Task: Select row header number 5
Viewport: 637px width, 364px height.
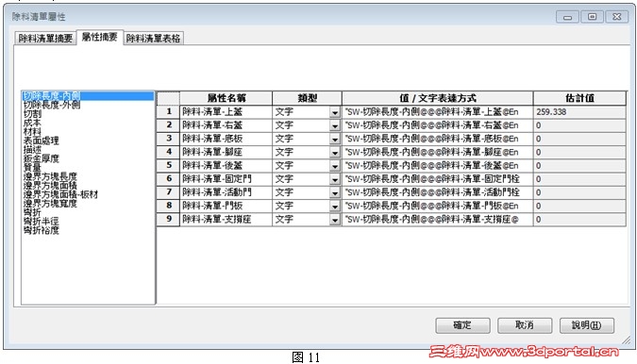Action: (169, 165)
